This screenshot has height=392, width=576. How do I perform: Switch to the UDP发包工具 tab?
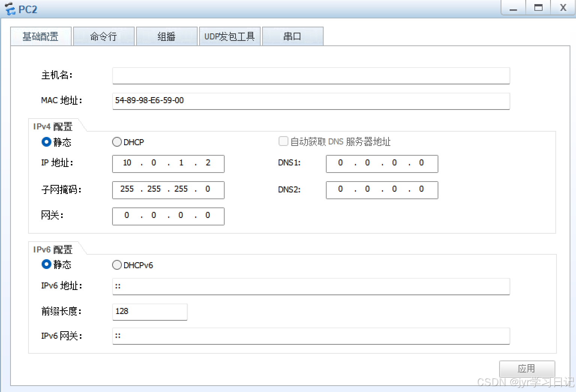(x=229, y=36)
